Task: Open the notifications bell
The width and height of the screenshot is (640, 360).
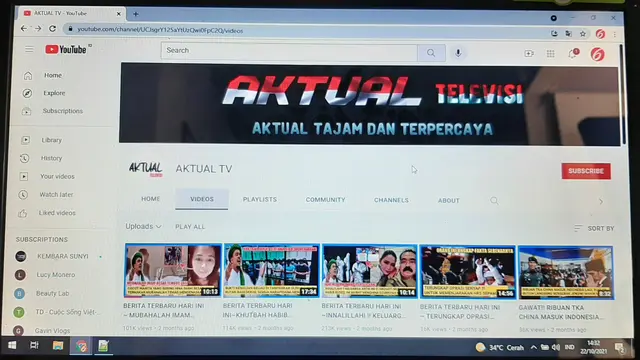Action: point(573,53)
